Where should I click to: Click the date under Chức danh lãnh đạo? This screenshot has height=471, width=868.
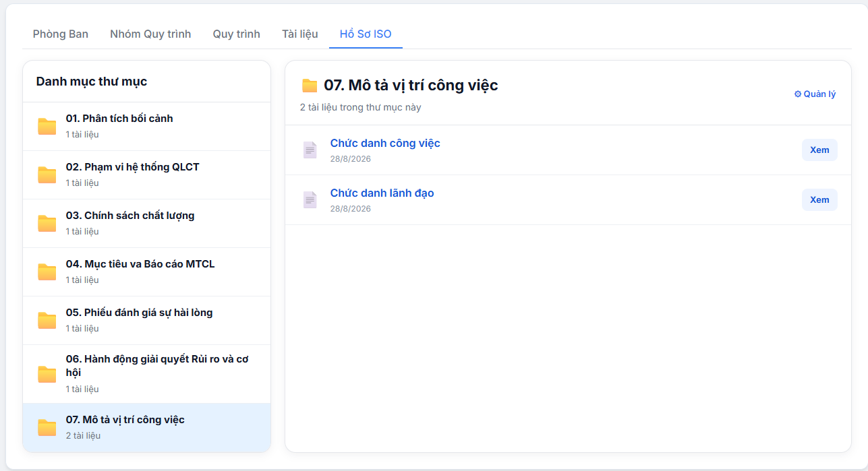(351, 209)
